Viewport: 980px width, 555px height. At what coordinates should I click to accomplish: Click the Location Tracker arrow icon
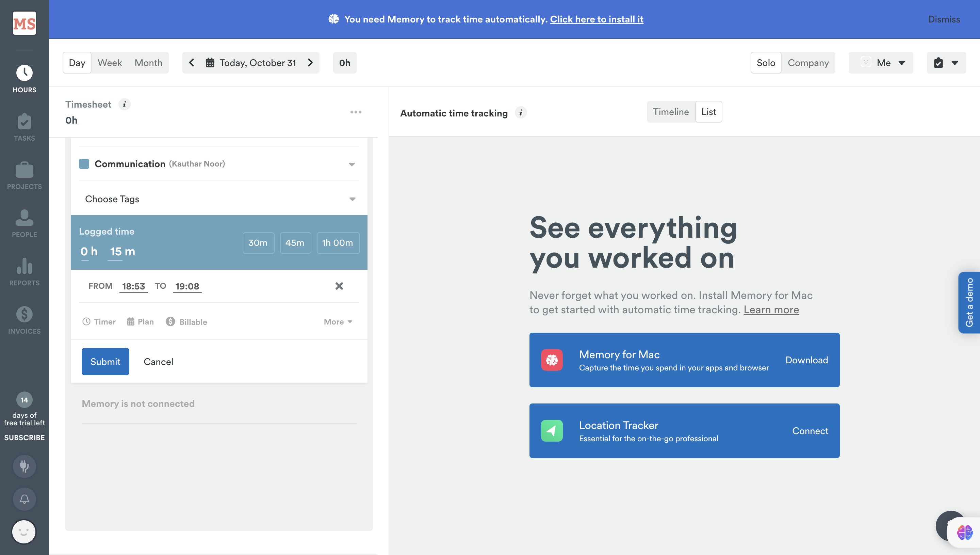552,431
